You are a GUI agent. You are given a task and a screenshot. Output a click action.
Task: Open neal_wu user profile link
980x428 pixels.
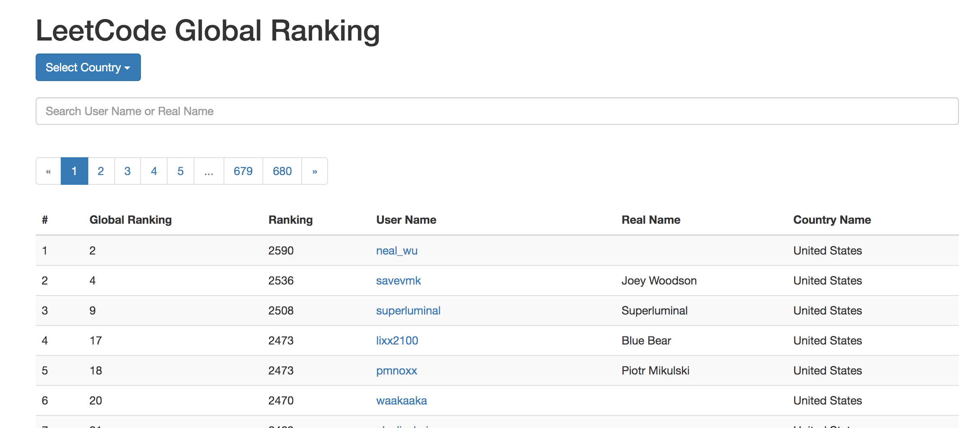(397, 250)
